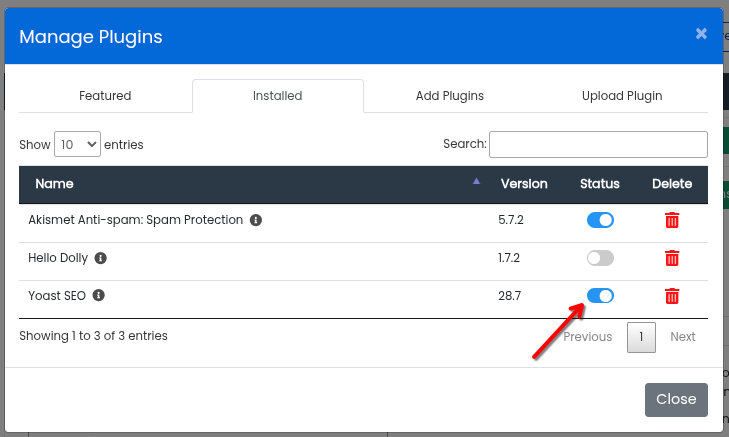Sort table by Status column header
The height and width of the screenshot is (437, 729).
coord(600,184)
